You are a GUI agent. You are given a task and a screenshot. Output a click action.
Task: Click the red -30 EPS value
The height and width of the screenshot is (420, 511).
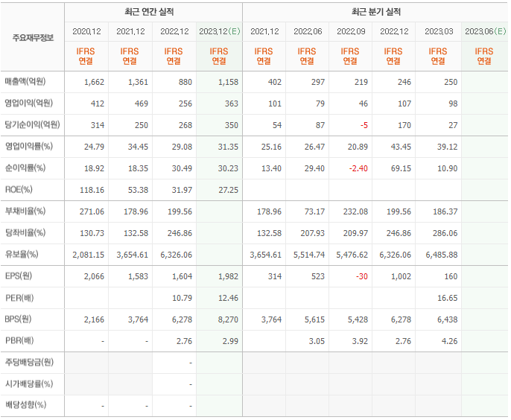coord(362,276)
